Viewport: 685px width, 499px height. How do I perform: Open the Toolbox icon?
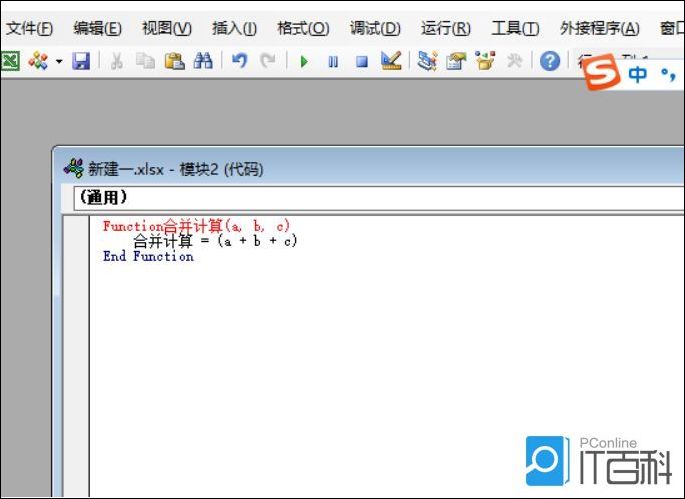pyautogui.click(x=514, y=61)
